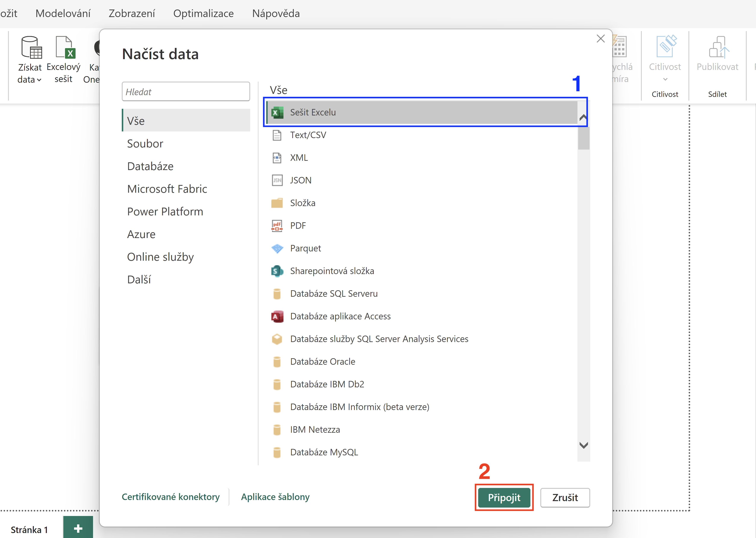Click the Analysis Services cube icon
The image size is (756, 538).
(x=277, y=339)
